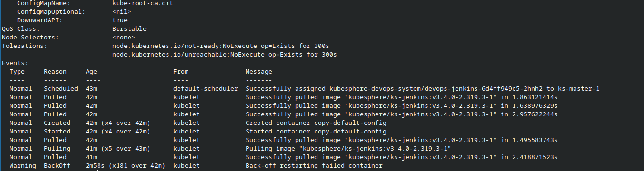This screenshot has width=644, height=171.
Task: Select the Warning type in last row
Action: 21,166
